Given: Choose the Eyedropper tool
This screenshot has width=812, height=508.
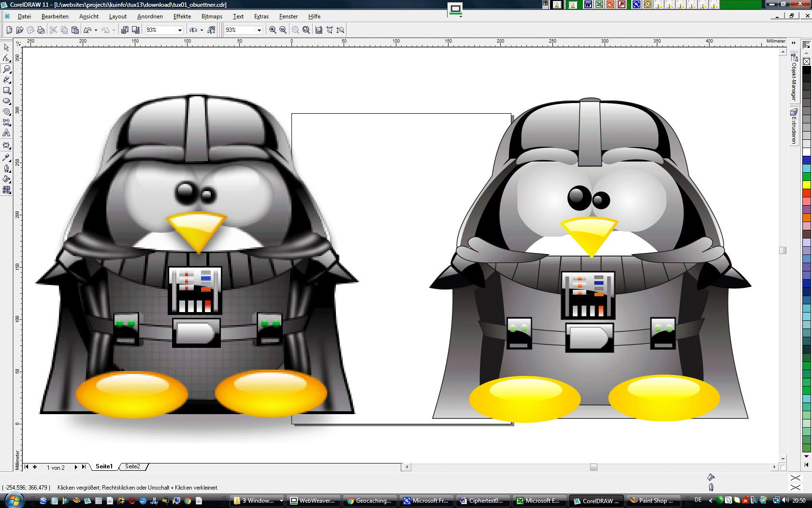Looking at the screenshot, I should click(x=7, y=157).
